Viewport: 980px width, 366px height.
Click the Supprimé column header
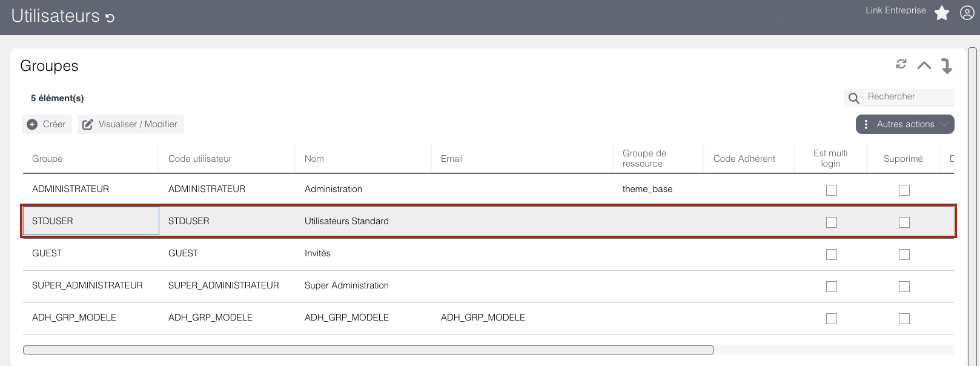(903, 159)
